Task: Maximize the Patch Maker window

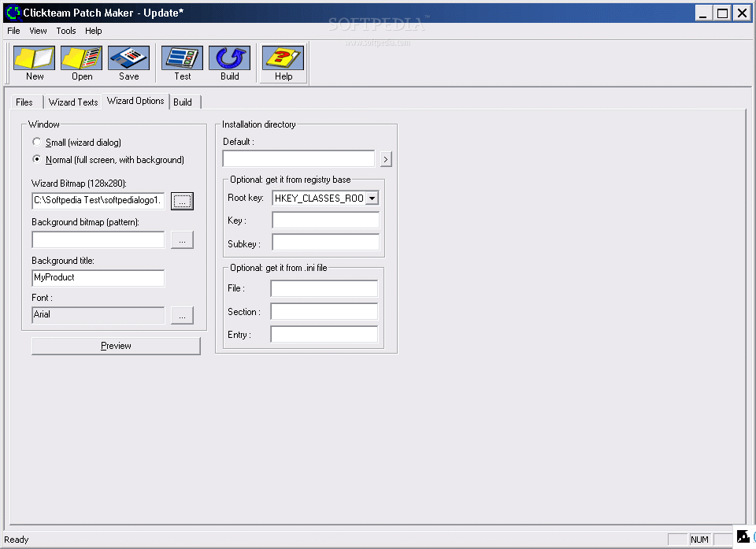Action: 722,13
